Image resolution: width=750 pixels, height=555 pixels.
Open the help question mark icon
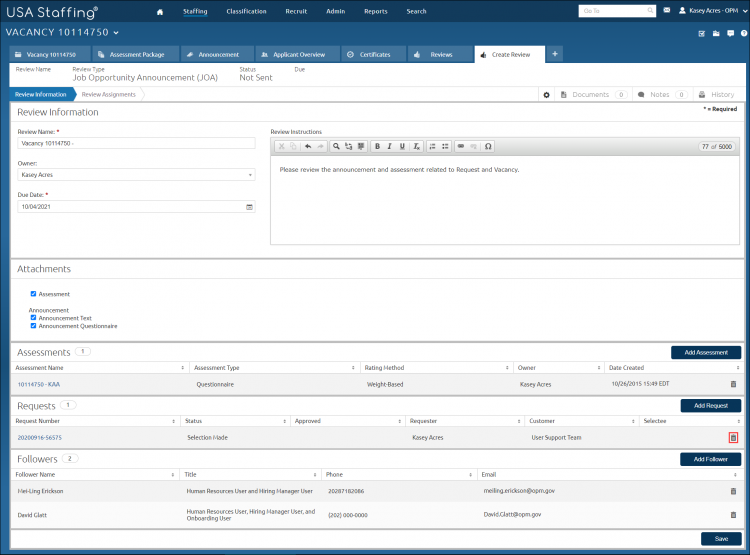[x=744, y=33]
